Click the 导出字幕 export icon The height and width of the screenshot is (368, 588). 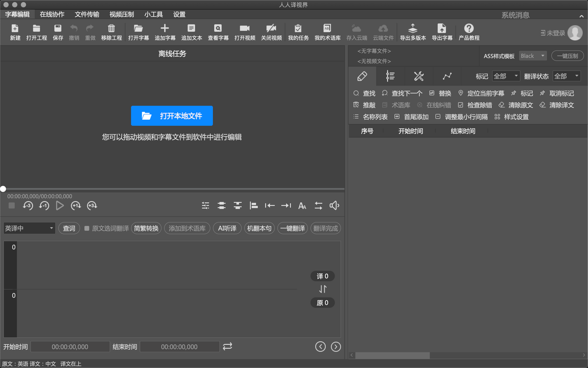pos(442,29)
